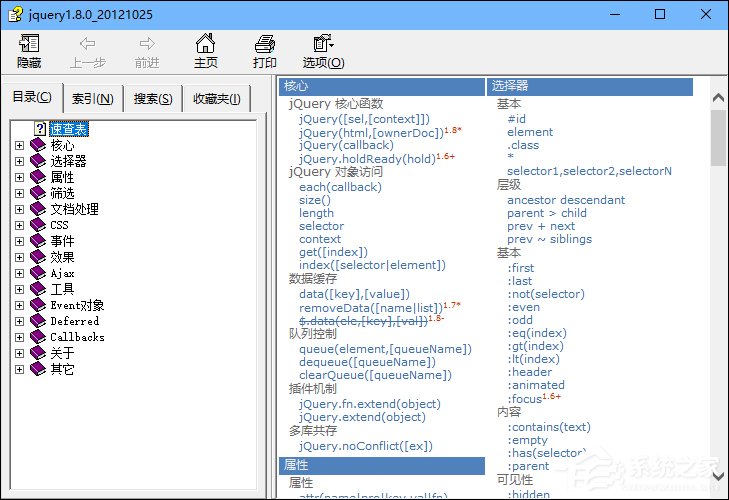Open the 选项(O) options icon
The height and width of the screenshot is (500, 729).
click(323, 43)
